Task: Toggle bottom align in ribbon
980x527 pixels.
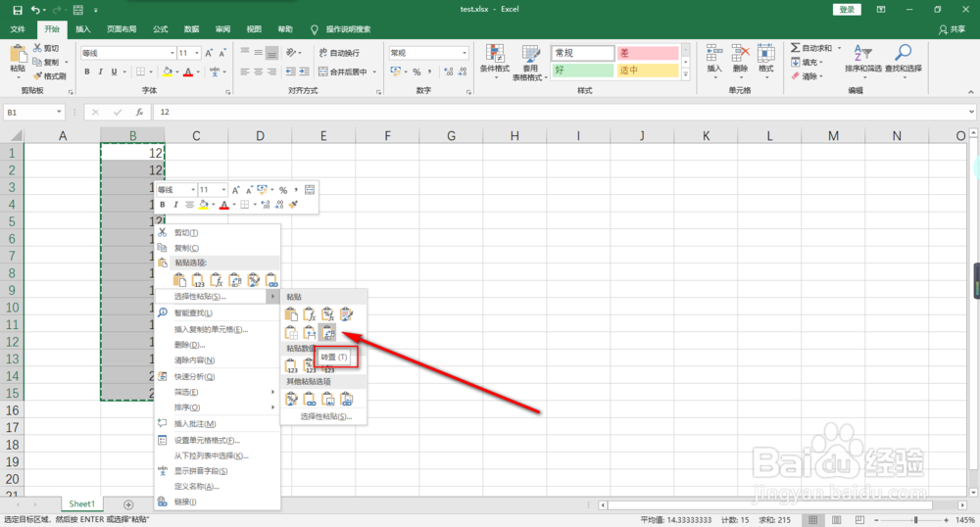Action: coord(271,53)
